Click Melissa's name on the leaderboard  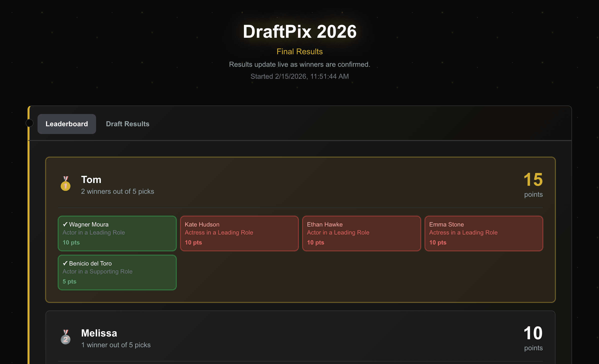(x=99, y=333)
